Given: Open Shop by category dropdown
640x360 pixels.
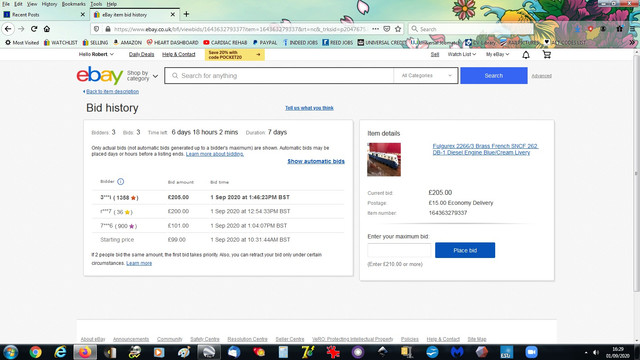Looking at the screenshot, I should point(142,76).
